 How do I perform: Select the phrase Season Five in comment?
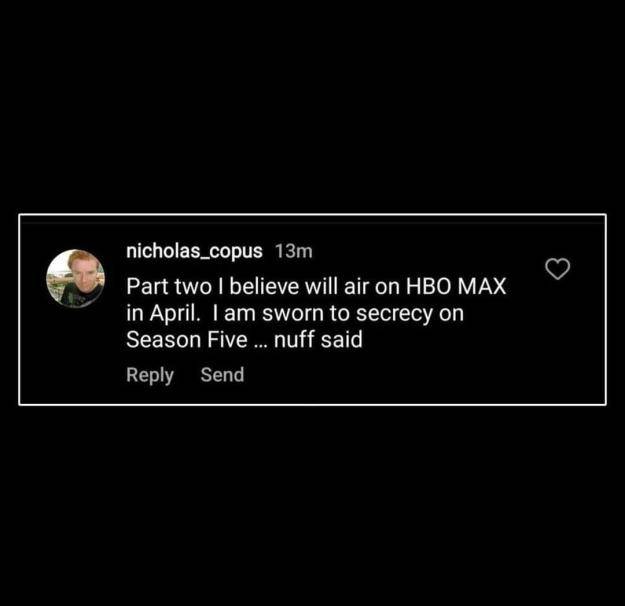coord(187,340)
